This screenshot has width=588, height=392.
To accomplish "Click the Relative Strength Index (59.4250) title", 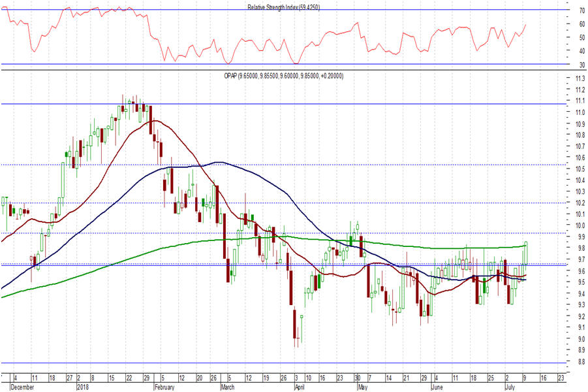I will click(x=284, y=7).
